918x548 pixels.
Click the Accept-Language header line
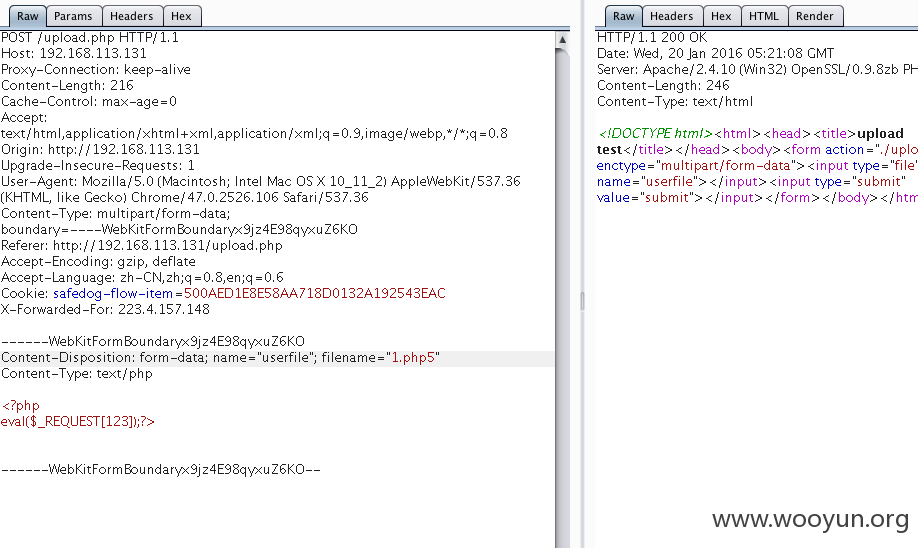coord(142,278)
